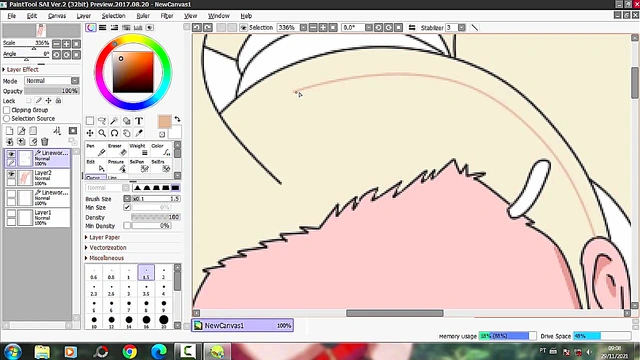
Task: Show the RGB sliders panel
Action: [x=102, y=27]
